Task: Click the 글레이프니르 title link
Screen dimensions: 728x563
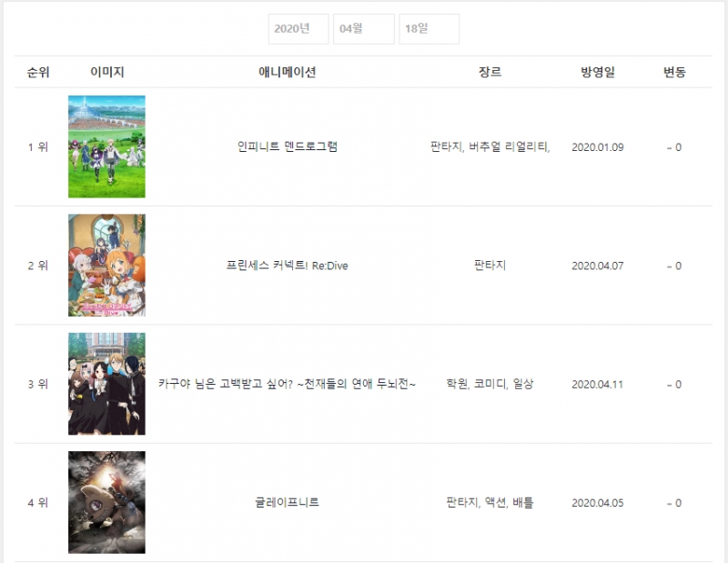Action: pos(288,502)
